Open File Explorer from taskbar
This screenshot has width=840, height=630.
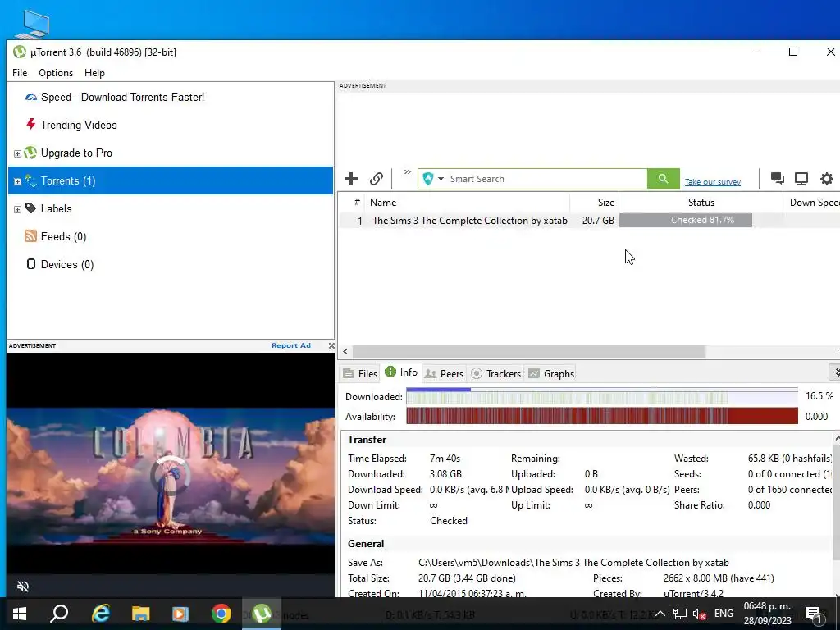click(x=140, y=614)
